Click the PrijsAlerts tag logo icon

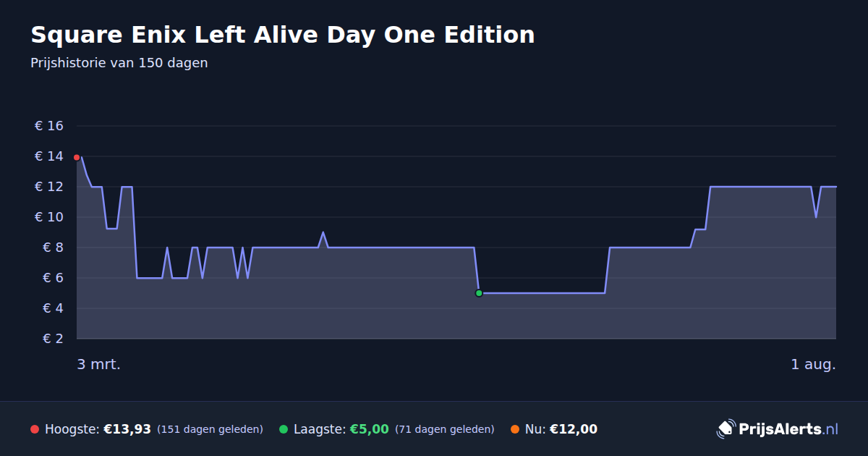coord(726,429)
